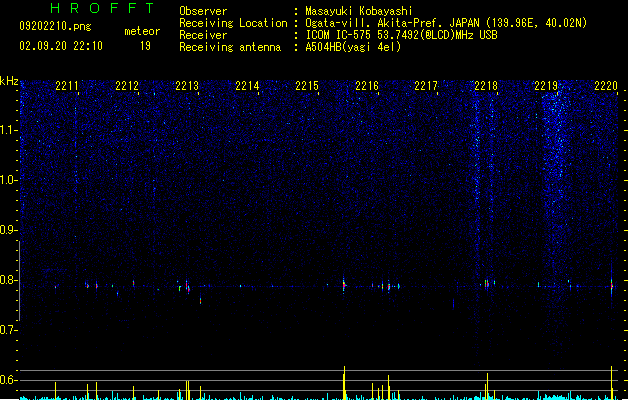The height and width of the screenshot is (400, 629).
Task: Click Ogata-vill. Akita-Pref. JAPAN location text
Action: coord(446,23)
